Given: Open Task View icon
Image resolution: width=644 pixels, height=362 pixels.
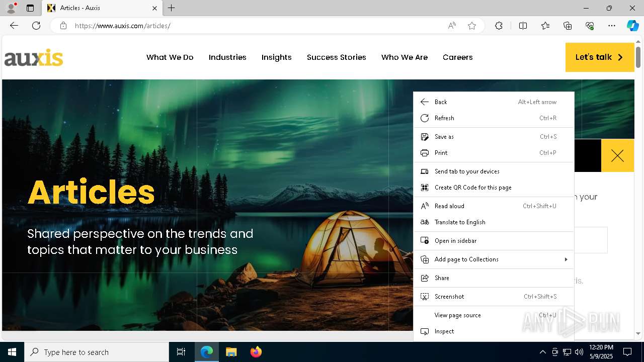Looking at the screenshot, I should (x=181, y=352).
